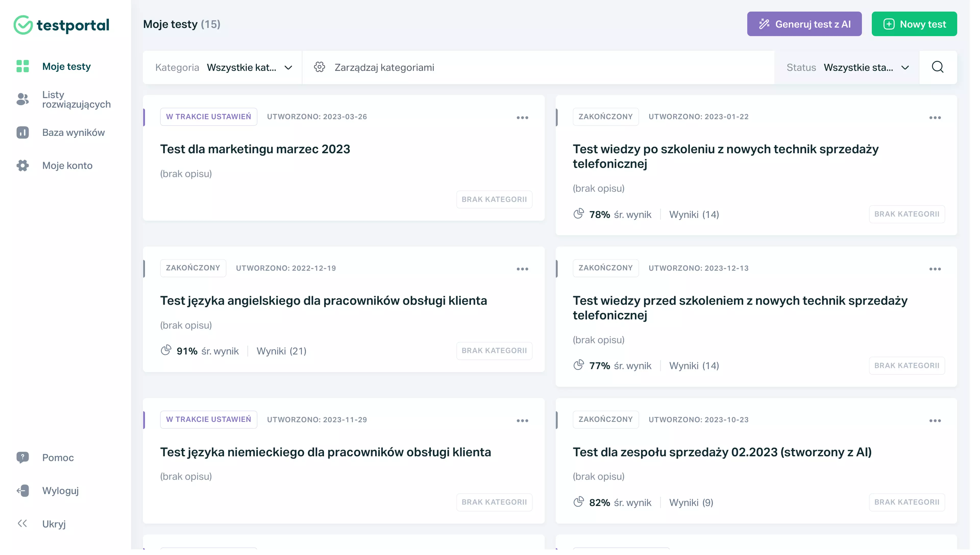Screen dimensions: 980x555
Task: Open three-dots menu for Test dla marketingu marzec 2023
Action: pyautogui.click(x=523, y=118)
